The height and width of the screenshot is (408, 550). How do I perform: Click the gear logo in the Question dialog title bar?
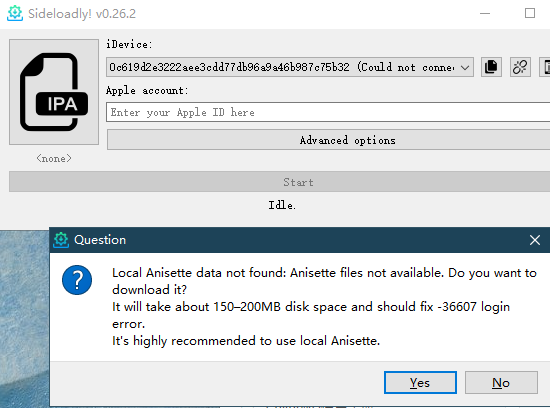point(61,240)
